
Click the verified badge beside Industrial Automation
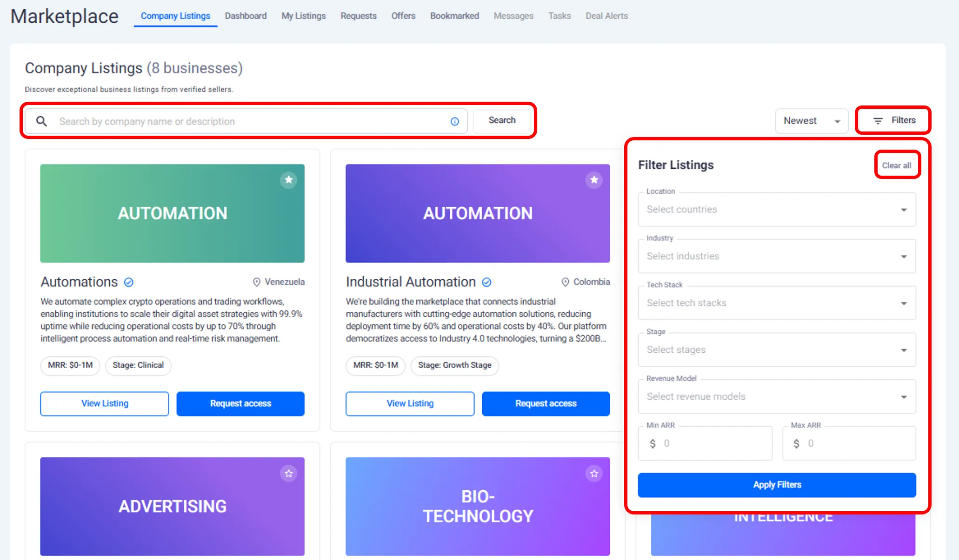pyautogui.click(x=486, y=282)
